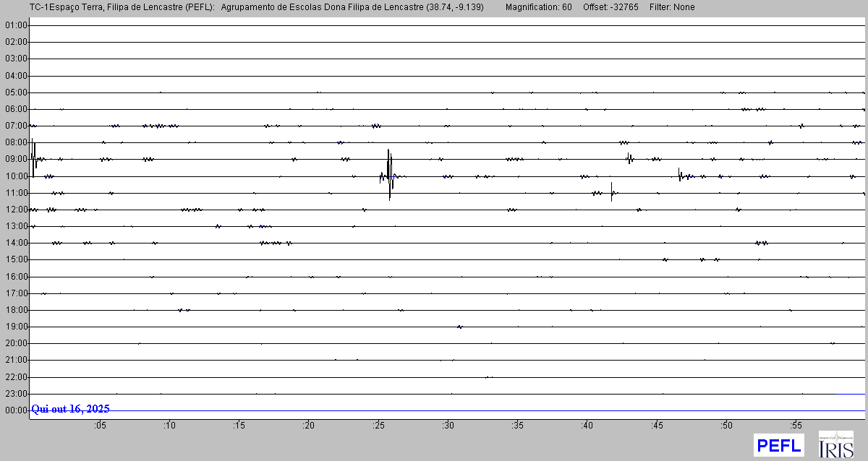Select the 09:00 hour row label
This screenshot has height=461, width=868.
coord(16,160)
